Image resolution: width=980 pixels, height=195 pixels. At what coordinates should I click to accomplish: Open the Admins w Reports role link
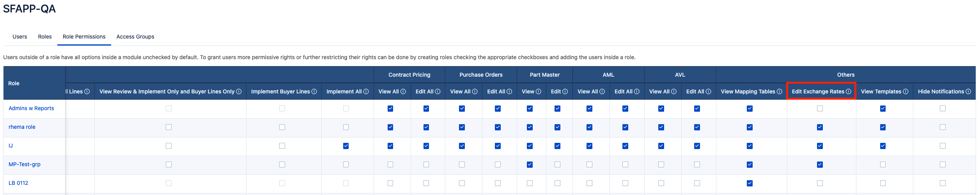click(31, 108)
